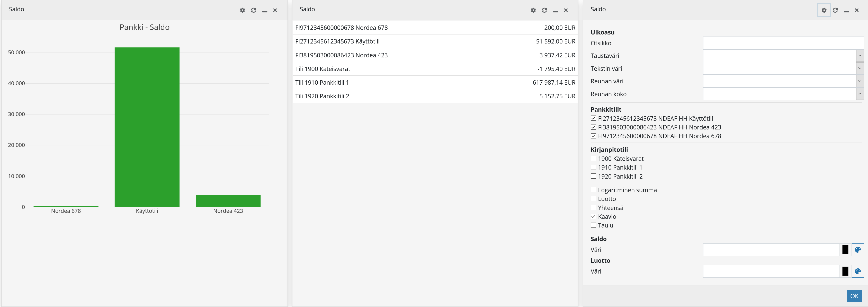Image resolution: width=868 pixels, height=307 pixels.
Task: Uncheck the Kaavio option
Action: [x=593, y=217]
